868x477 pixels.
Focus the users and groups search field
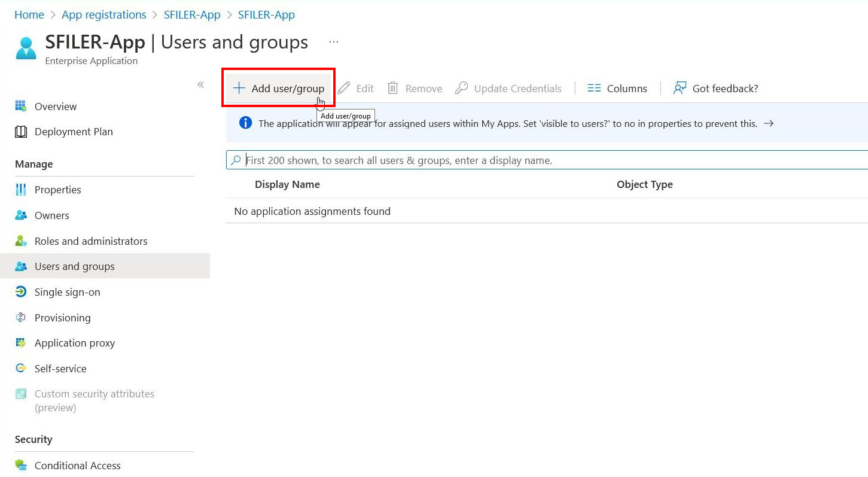pos(547,160)
